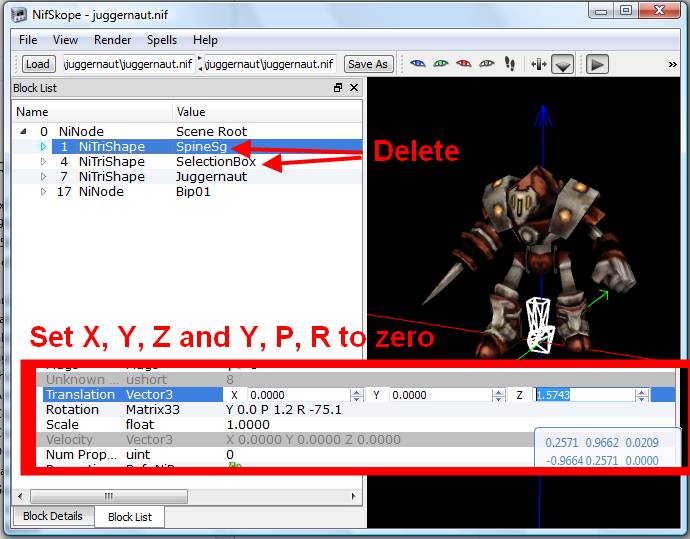This screenshot has width=690, height=539.
Task: Click the swap arrows between file paths
Action: [200, 64]
